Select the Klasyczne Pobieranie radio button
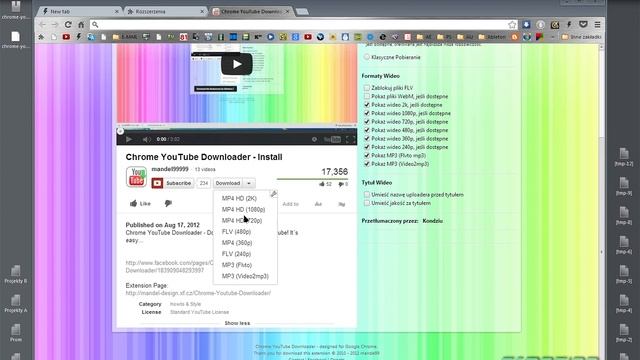The width and height of the screenshot is (640, 360). 367,57
